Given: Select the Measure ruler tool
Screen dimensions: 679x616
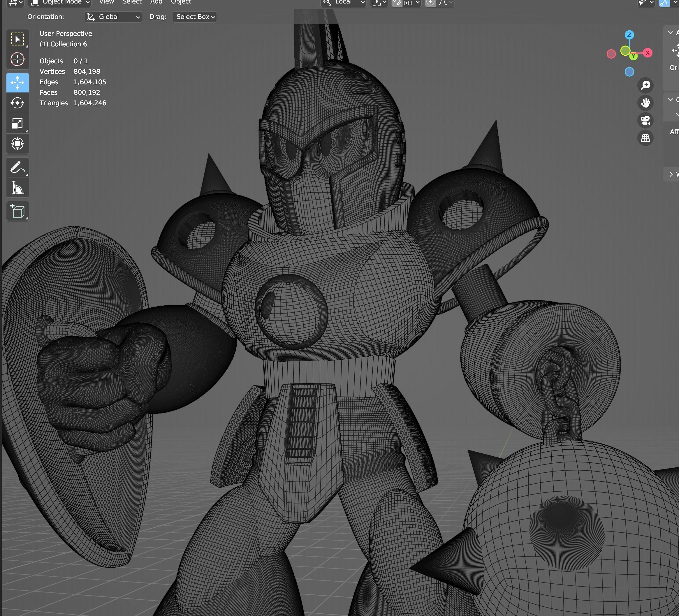Looking at the screenshot, I should 17,188.
